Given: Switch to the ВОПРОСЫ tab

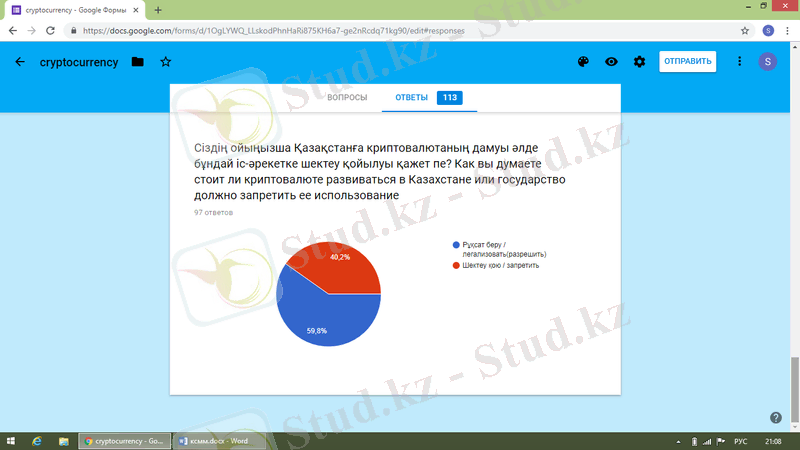Looking at the screenshot, I should coord(347,97).
